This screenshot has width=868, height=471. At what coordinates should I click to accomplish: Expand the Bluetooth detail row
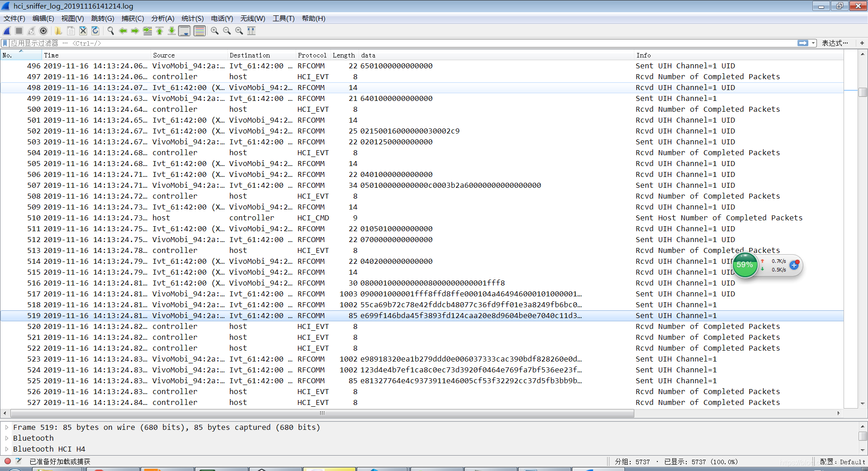point(7,438)
